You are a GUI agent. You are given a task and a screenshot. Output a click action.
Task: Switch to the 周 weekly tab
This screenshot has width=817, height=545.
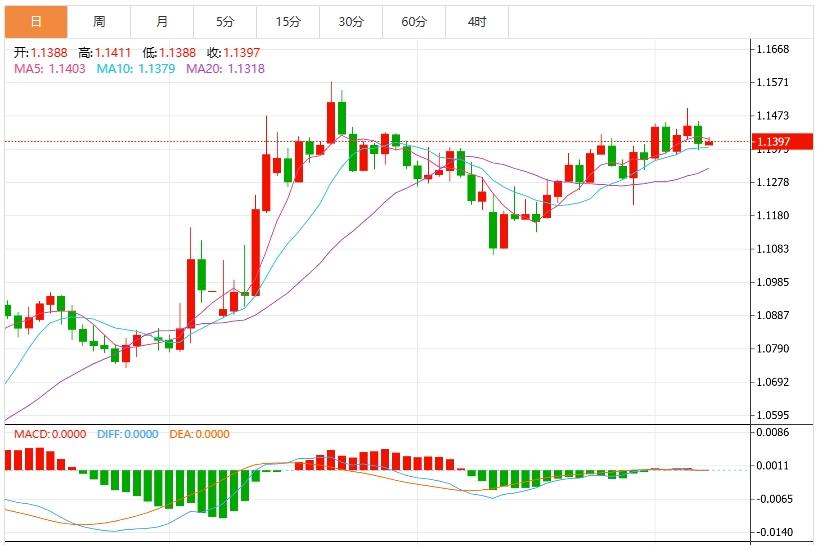pos(99,21)
